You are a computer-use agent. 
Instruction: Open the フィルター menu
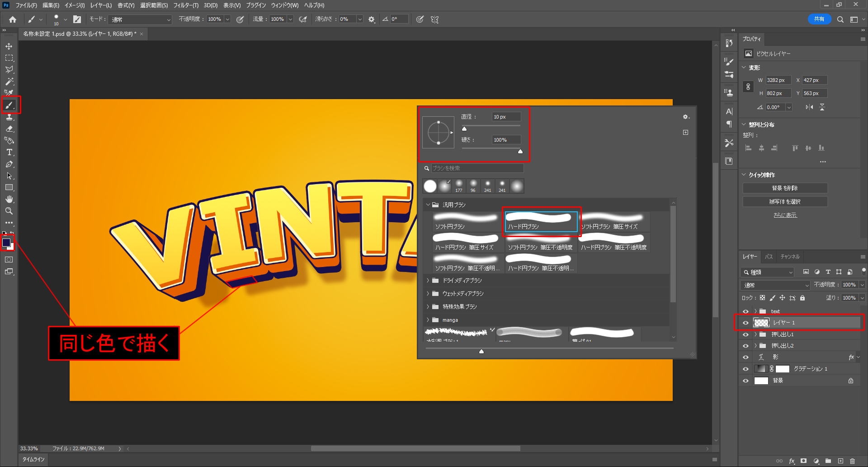click(185, 5)
